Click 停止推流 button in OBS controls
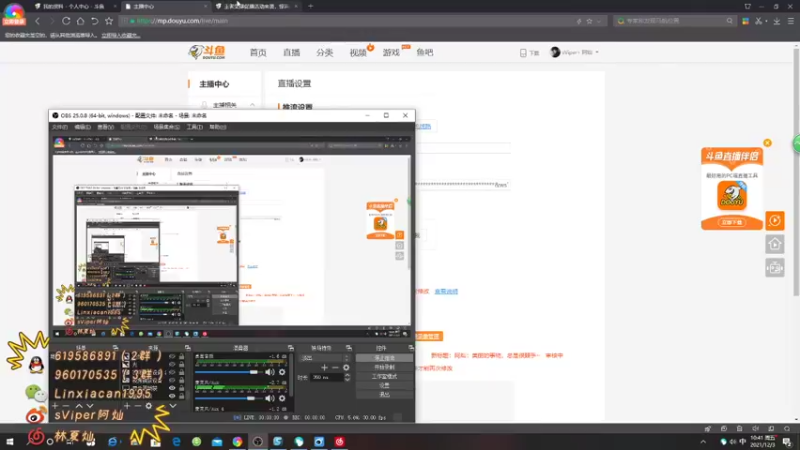800x450 pixels. [x=384, y=358]
